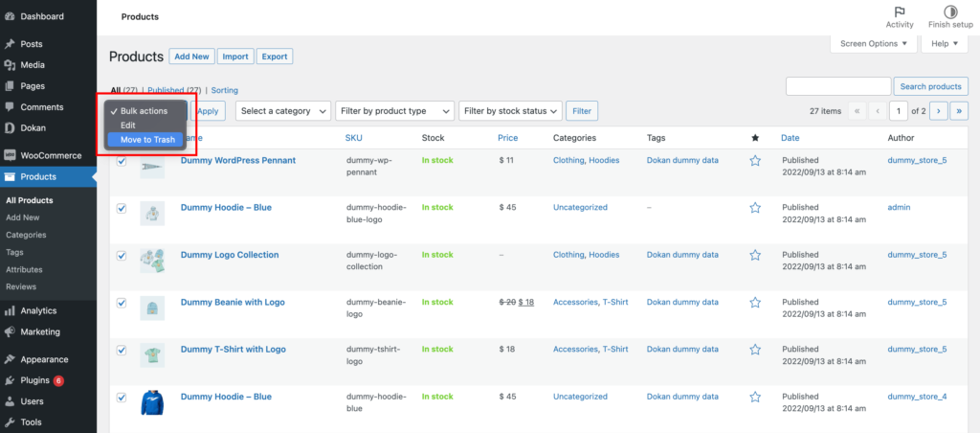Image resolution: width=980 pixels, height=433 pixels.
Task: Click the Filter button
Action: click(x=582, y=111)
